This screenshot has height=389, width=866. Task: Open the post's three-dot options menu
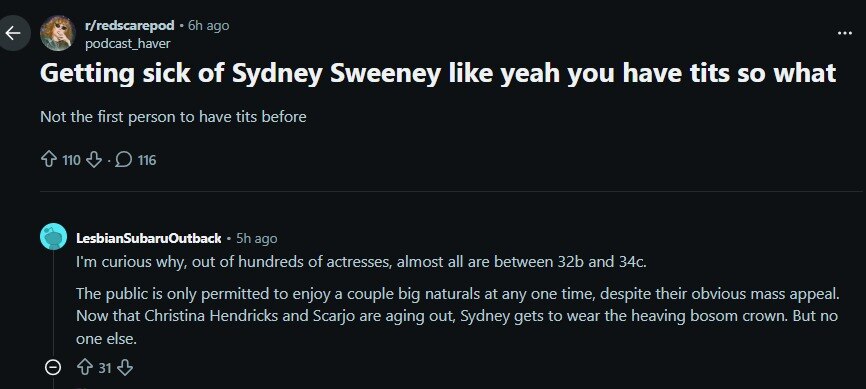click(844, 33)
